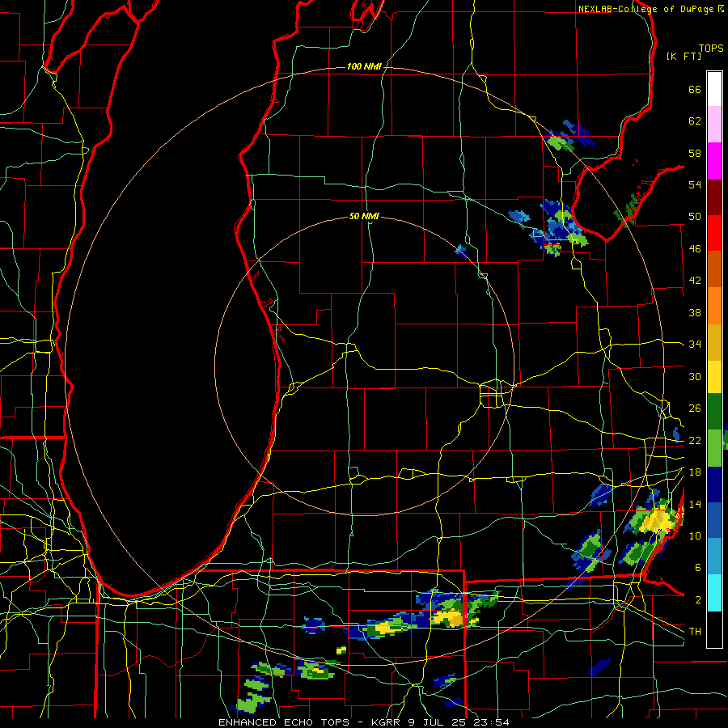Click the 50 legend value
This screenshot has height=728, width=728.
coord(695,217)
